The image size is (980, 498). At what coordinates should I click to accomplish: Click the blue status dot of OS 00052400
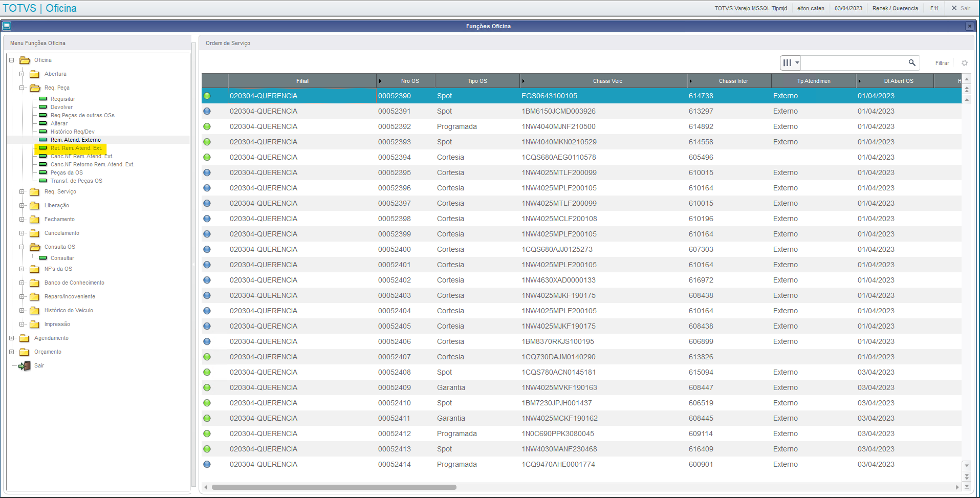click(x=207, y=249)
